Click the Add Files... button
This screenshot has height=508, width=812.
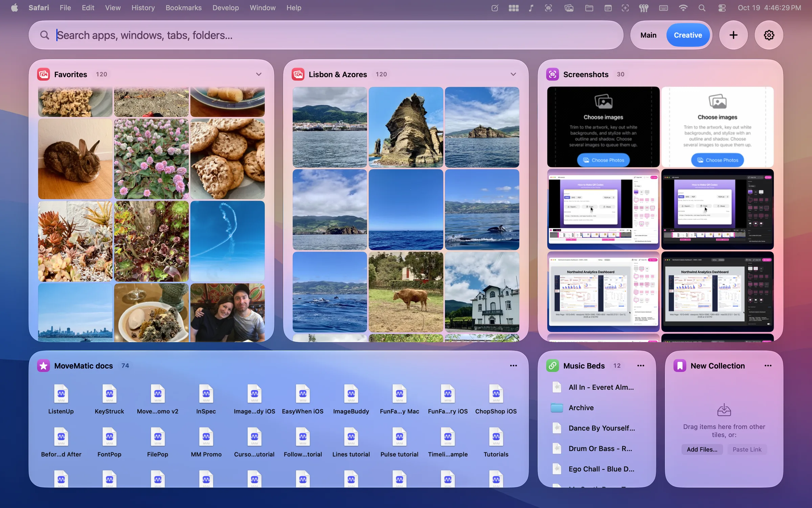pos(702,449)
